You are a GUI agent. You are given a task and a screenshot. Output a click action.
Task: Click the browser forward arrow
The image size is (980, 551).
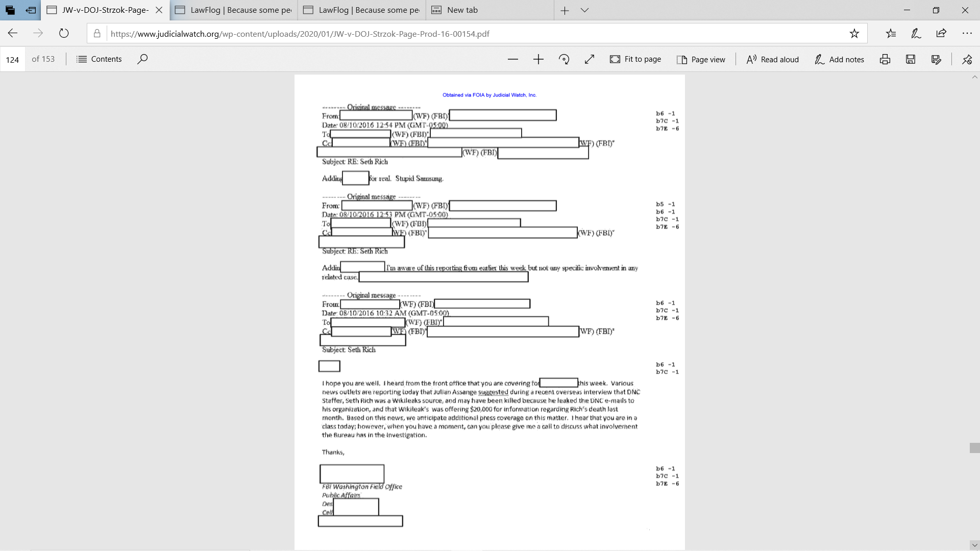38,33
